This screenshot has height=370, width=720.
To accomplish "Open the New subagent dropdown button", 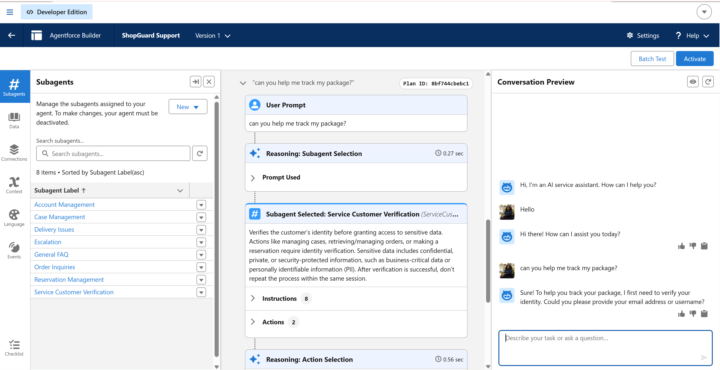I will point(188,107).
